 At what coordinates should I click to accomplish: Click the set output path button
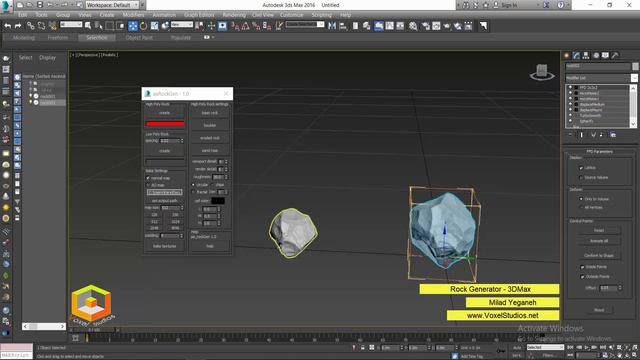click(x=164, y=201)
